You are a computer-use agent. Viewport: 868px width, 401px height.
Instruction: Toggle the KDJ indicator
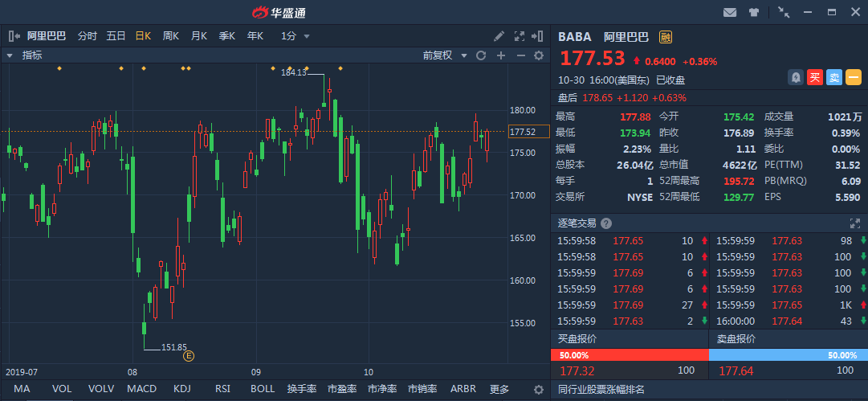[x=182, y=389]
